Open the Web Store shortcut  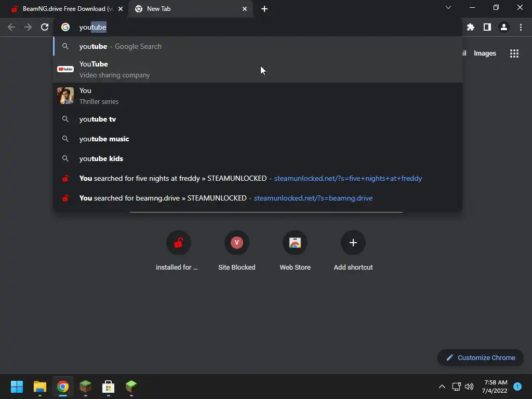(x=295, y=250)
